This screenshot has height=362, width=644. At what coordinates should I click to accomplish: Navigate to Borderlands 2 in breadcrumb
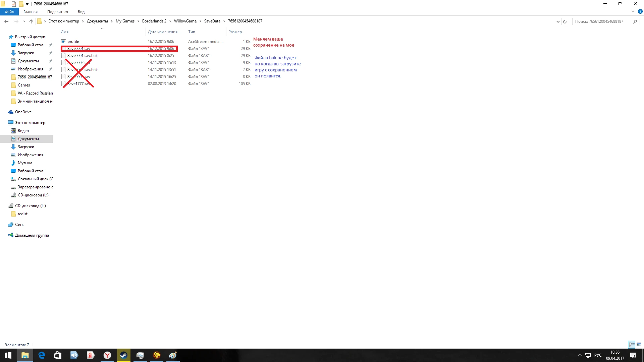pos(154,21)
